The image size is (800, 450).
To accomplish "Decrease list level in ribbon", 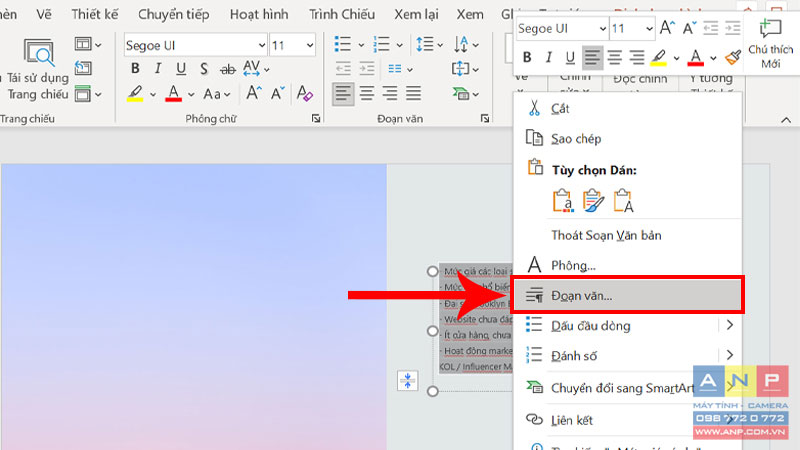I will (343, 68).
